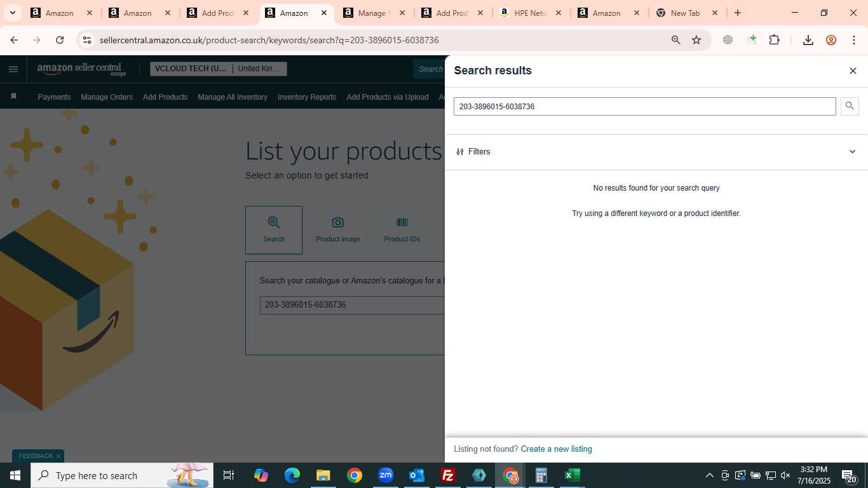This screenshot has width=868, height=488.
Task: Open Inventory Reports nav item
Action: tap(307, 97)
